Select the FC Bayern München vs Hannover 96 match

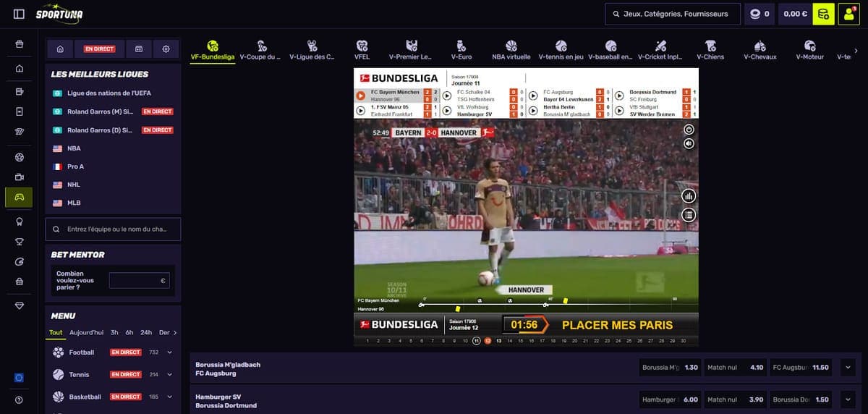[x=397, y=96]
